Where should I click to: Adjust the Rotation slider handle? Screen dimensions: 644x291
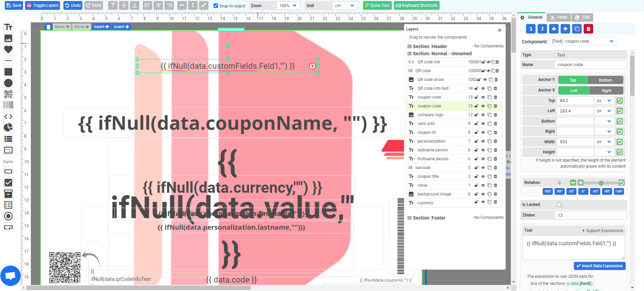(x=601, y=183)
